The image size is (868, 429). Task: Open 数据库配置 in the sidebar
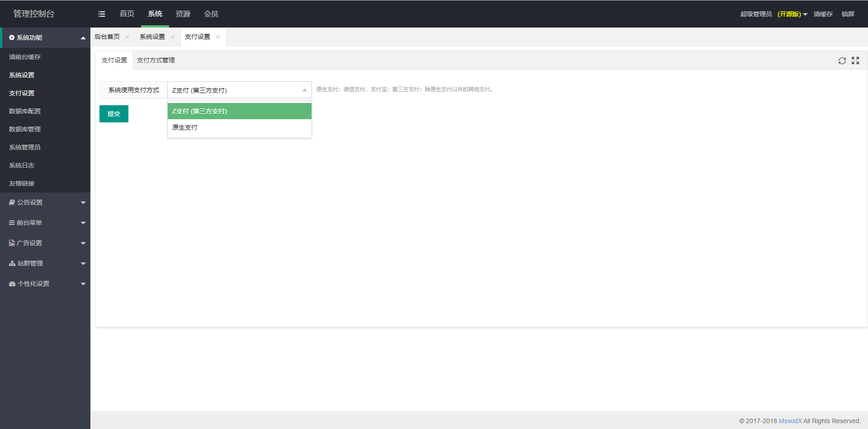[x=25, y=111]
